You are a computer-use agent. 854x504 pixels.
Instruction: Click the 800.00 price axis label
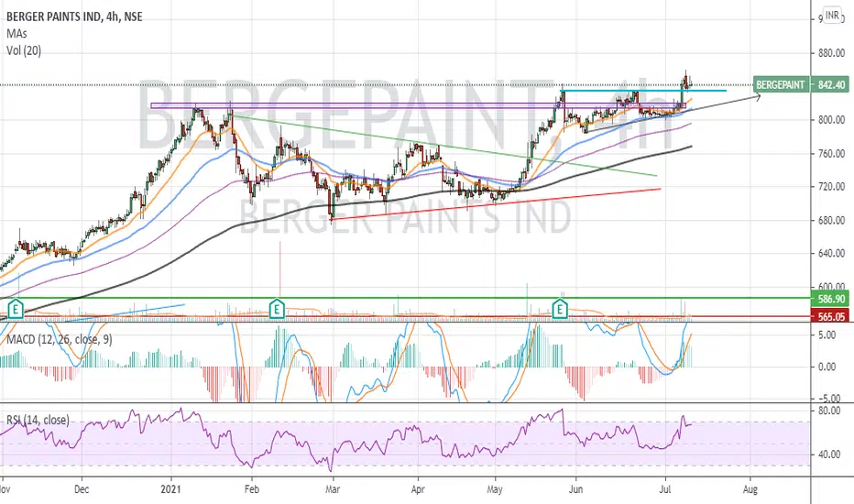831,120
